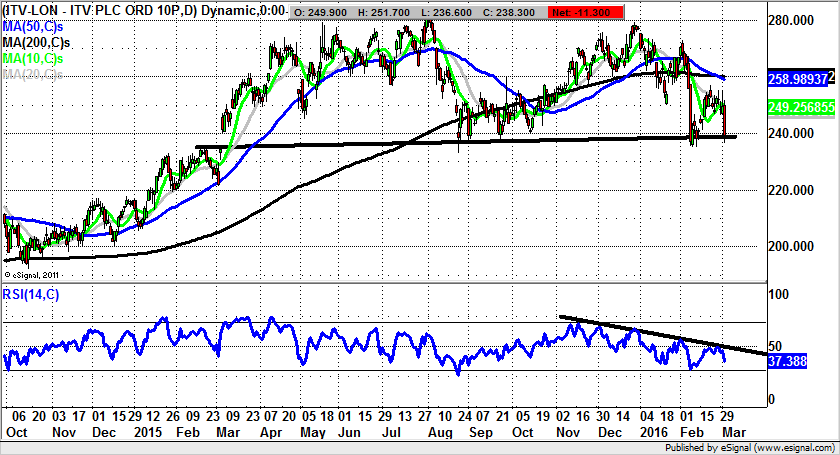
Task: Click the Low price 236.600 field
Action: tap(474, 11)
